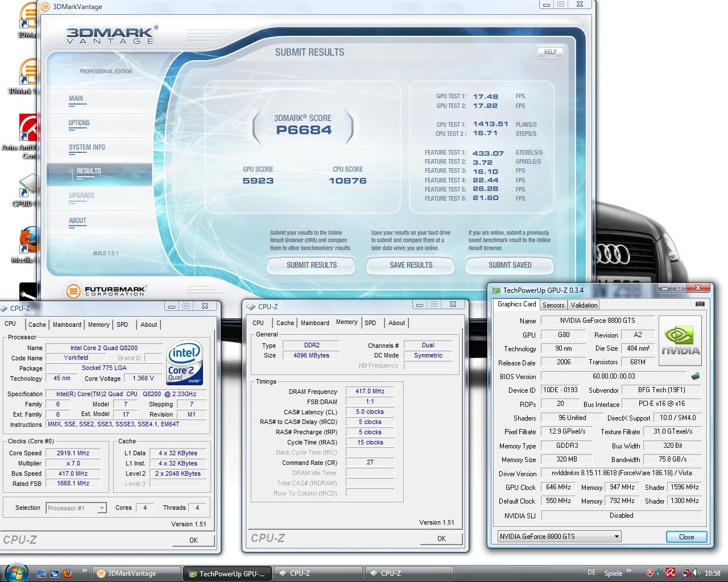728x582 pixels.
Task: Click the red security alert shield tray icon
Action: [x=650, y=573]
